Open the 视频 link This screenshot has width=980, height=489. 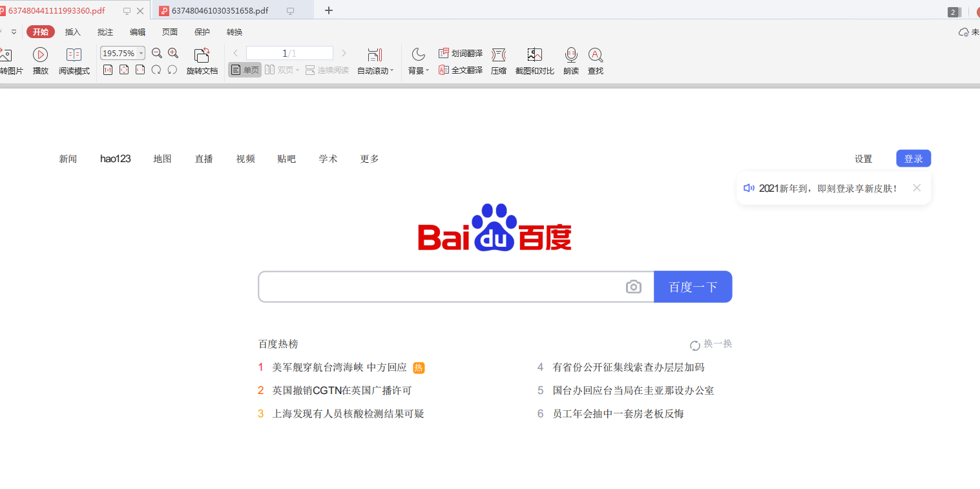(x=245, y=159)
